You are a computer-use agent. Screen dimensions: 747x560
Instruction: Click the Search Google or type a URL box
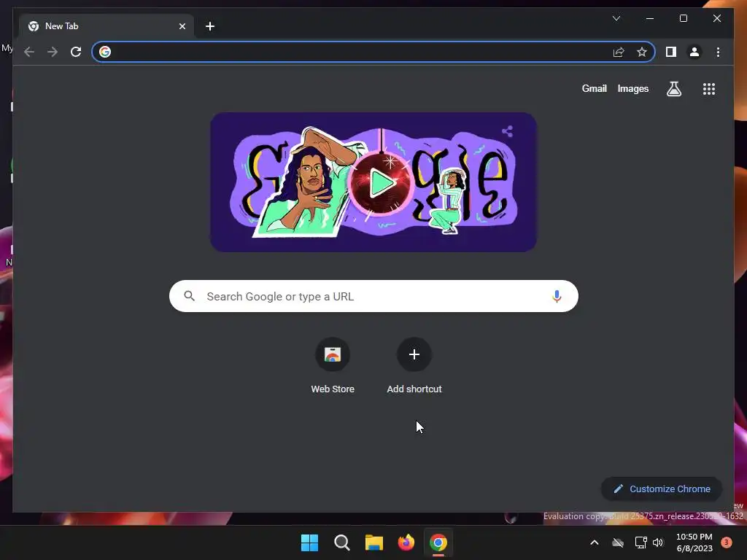point(373,296)
